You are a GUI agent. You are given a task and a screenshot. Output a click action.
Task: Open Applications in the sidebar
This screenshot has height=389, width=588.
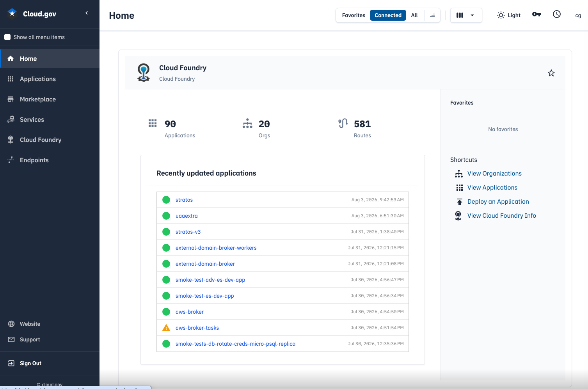(50, 79)
